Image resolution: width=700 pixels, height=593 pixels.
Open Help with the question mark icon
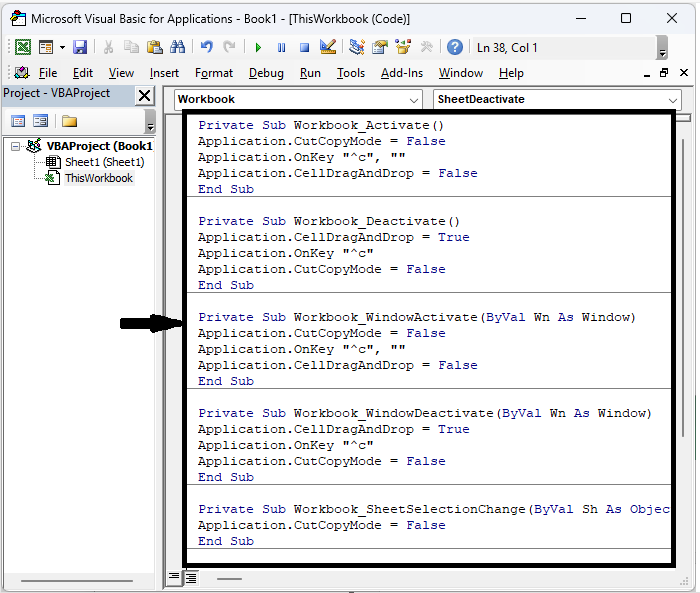(x=455, y=47)
